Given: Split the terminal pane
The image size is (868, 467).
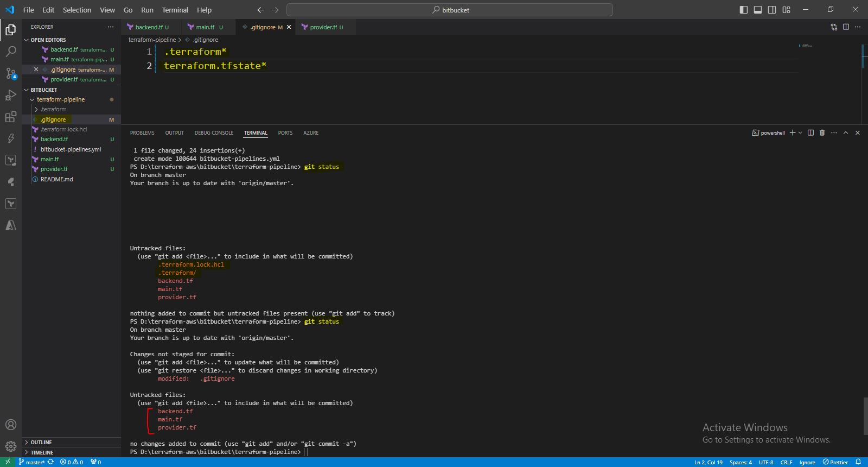Looking at the screenshot, I should (810, 132).
